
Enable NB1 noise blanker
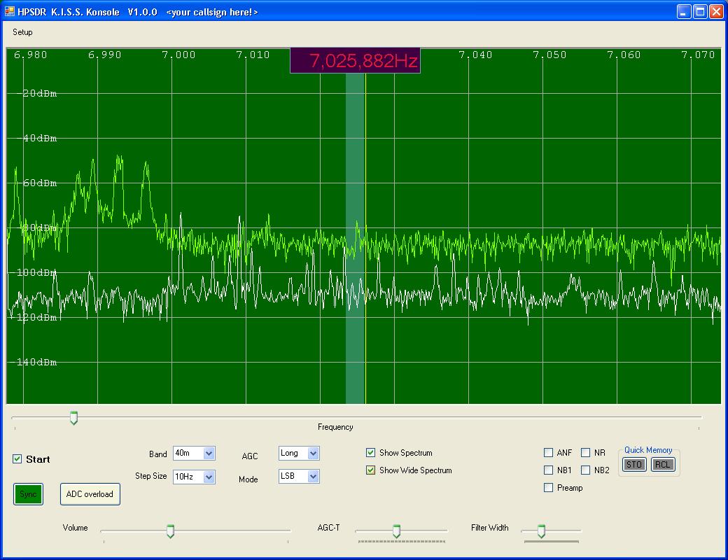point(549,470)
